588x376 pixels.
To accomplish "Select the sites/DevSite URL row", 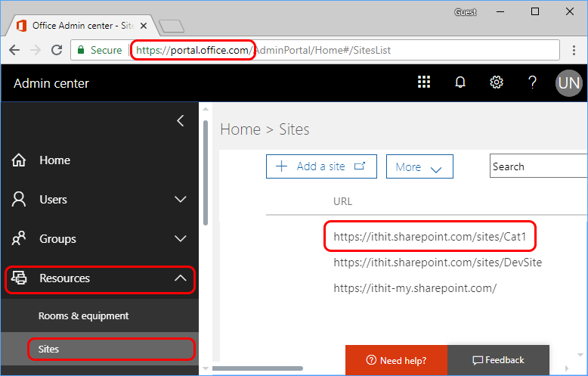I will pyautogui.click(x=438, y=262).
